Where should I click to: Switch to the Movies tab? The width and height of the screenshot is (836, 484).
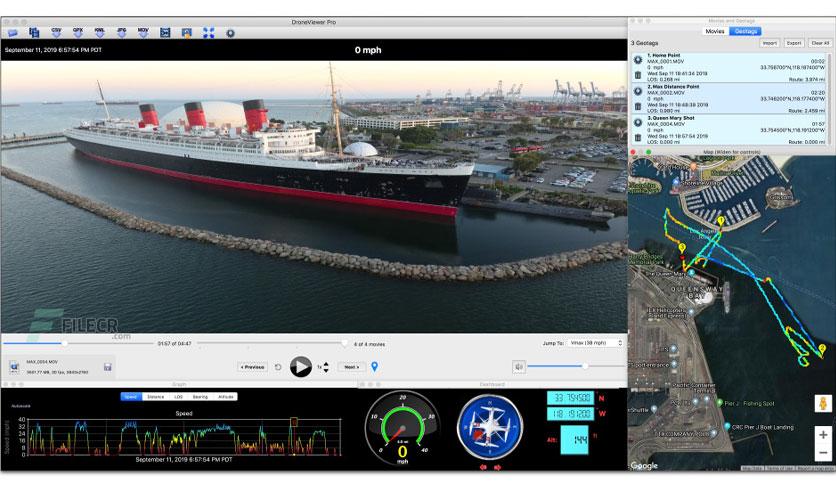point(715,31)
